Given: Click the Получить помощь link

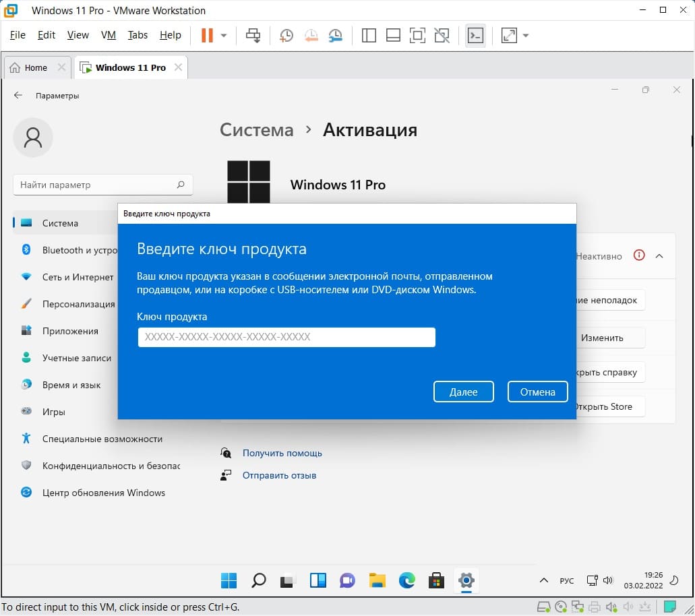Looking at the screenshot, I should pos(282,453).
